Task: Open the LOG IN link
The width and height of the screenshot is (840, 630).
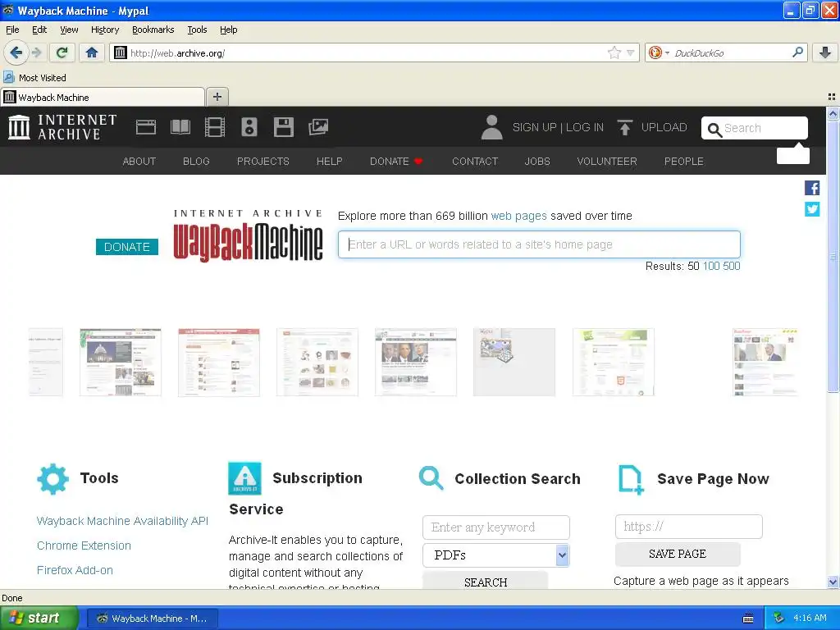Action: 584,127
